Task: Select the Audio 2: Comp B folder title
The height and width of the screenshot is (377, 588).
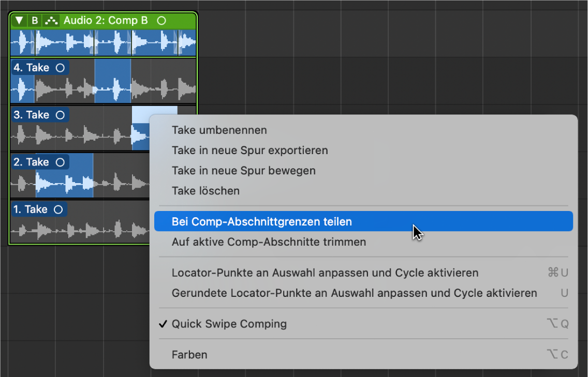Action: (106, 21)
